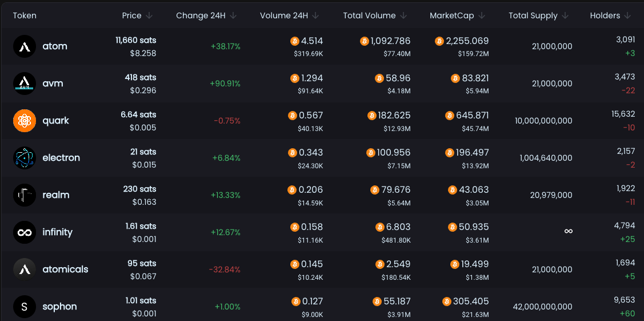Image resolution: width=644 pixels, height=321 pixels.
Task: Click the infinity symbol in Total Supply
Action: (x=568, y=231)
